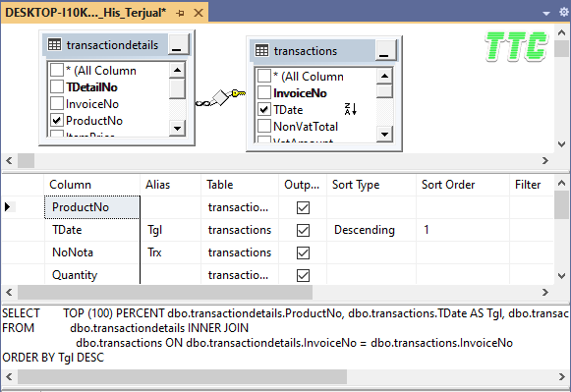
Task: Close the DESKTOP-I10K..._His_Terjual tab
Action: 199,13
